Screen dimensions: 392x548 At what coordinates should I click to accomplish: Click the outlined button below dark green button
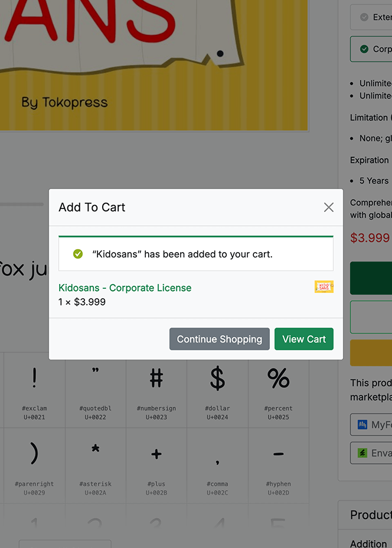pos(371,317)
